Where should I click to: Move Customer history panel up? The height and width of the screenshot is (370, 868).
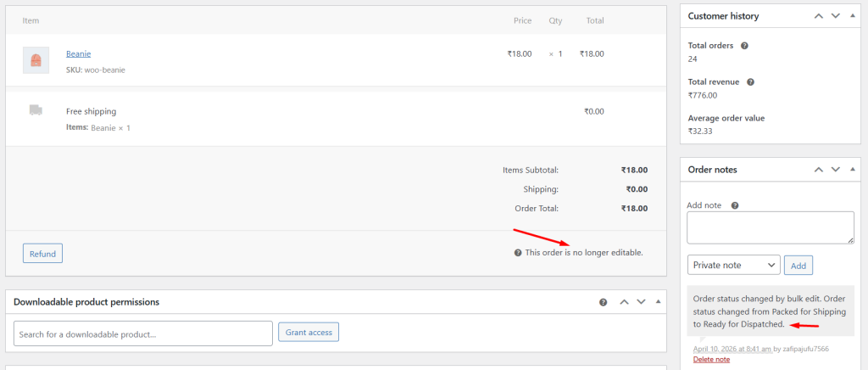point(819,16)
